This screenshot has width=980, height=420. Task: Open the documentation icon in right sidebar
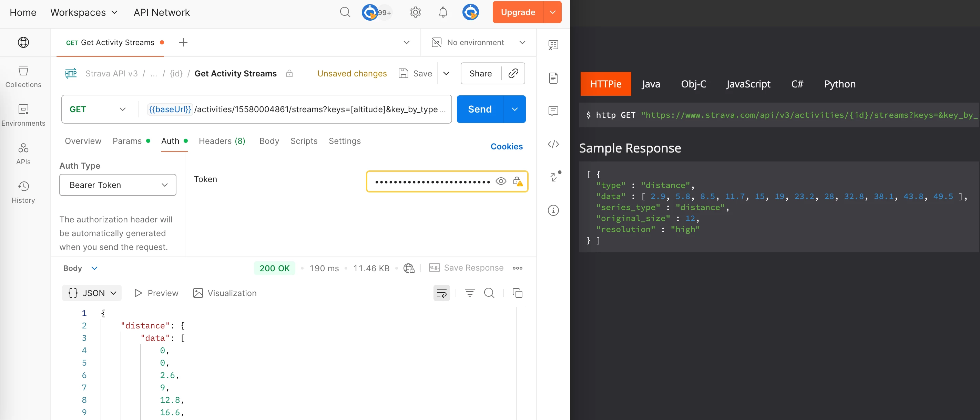553,78
